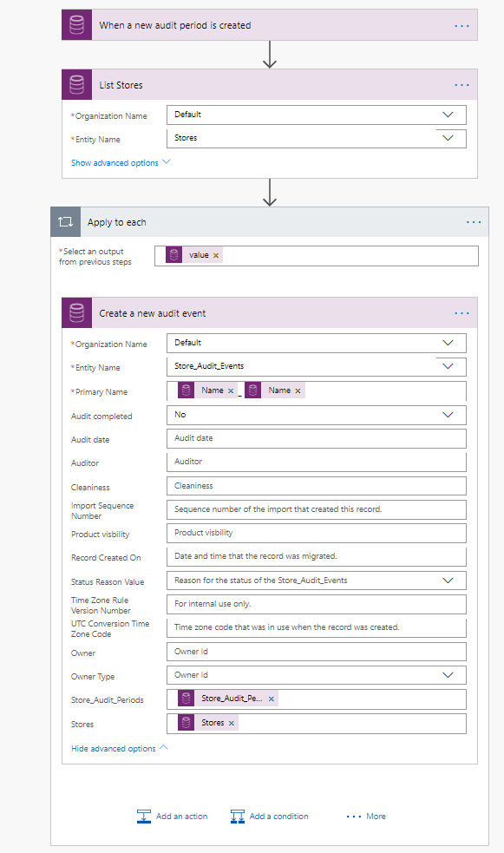
Task: Show advanced options in List Stores
Action: click(115, 162)
